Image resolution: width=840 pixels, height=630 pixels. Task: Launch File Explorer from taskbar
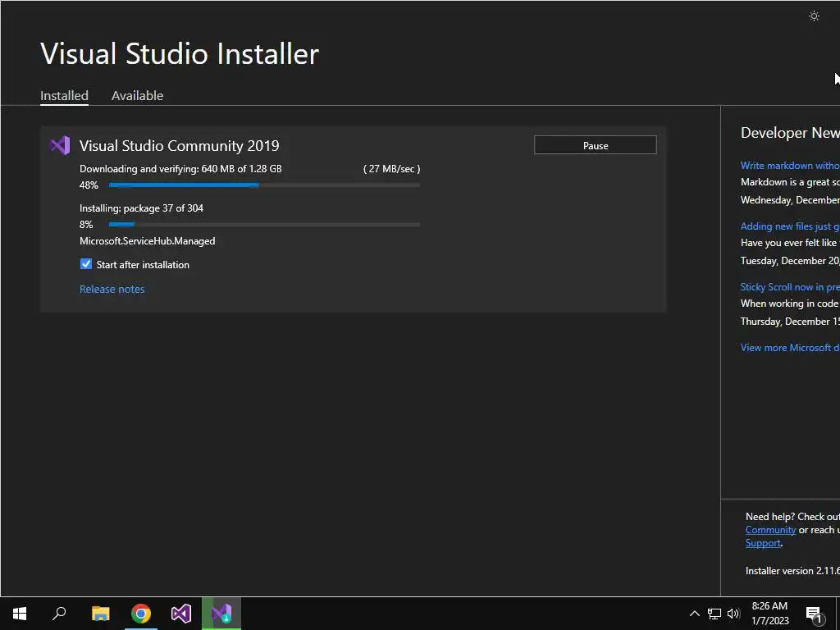pos(100,614)
